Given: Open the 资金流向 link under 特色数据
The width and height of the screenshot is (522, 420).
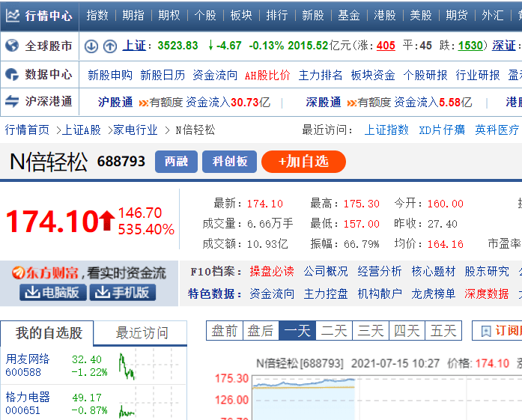Looking at the screenshot, I should (x=271, y=293).
